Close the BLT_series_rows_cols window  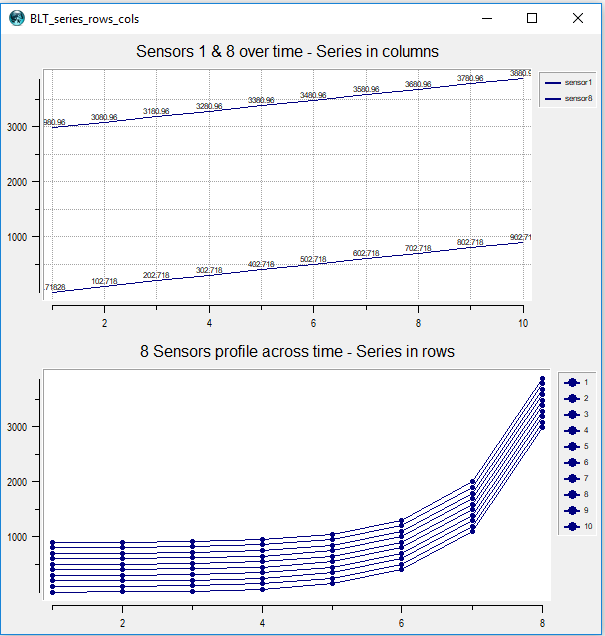[578, 18]
